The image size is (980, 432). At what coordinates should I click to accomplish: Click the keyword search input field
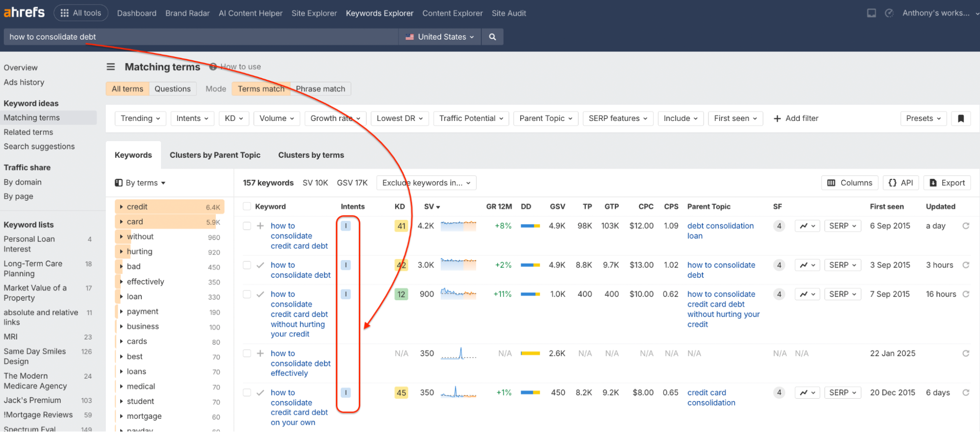[201, 37]
